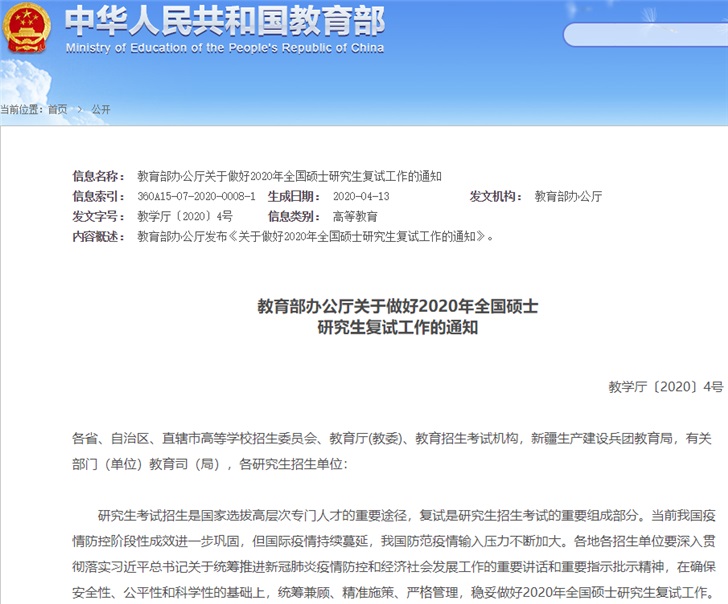Click the right-aligned 教学厅〔2020〕4号 under the headline
728x604 pixels.
[664, 386]
